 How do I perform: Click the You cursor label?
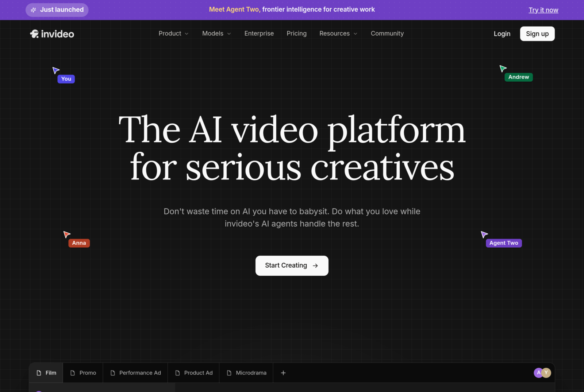[66, 79]
